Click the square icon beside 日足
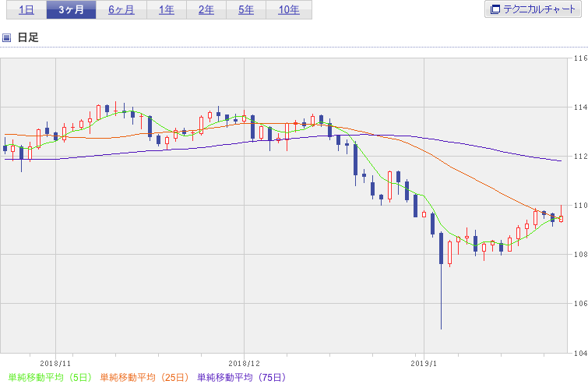 tap(6, 37)
